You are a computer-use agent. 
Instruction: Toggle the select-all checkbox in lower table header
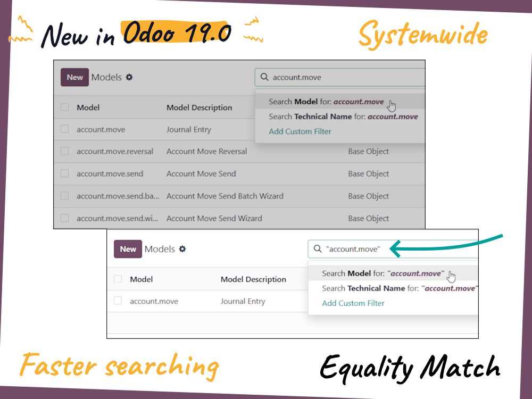(x=118, y=279)
